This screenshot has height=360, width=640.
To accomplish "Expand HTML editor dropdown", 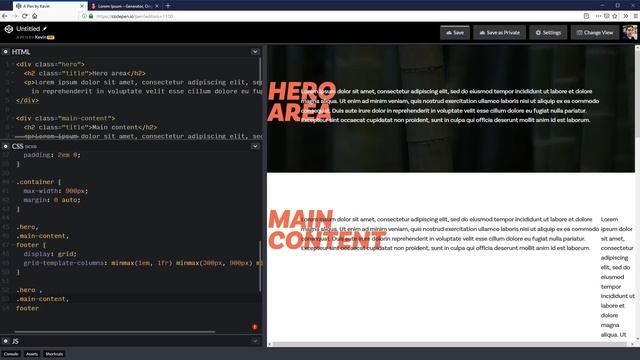I will pos(255,52).
